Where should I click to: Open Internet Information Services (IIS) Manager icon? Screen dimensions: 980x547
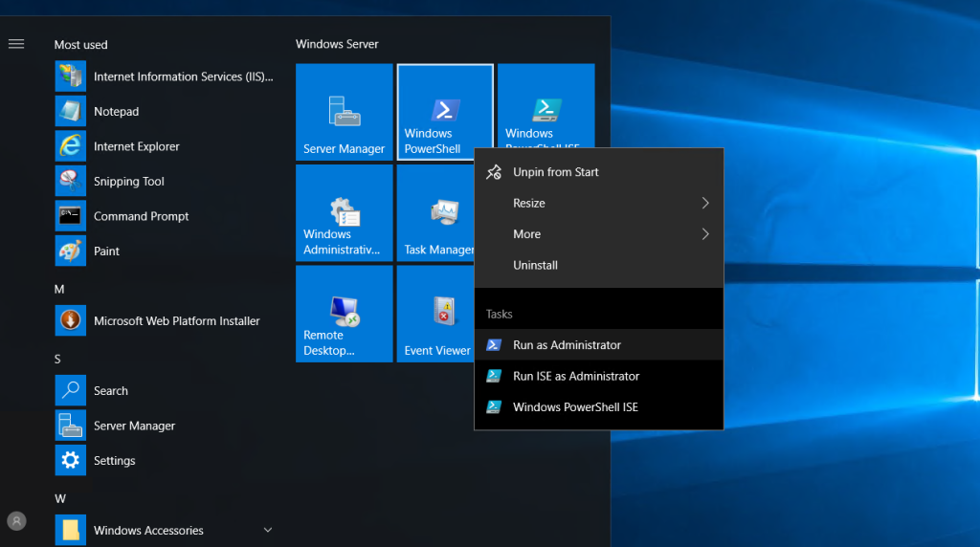tap(71, 77)
